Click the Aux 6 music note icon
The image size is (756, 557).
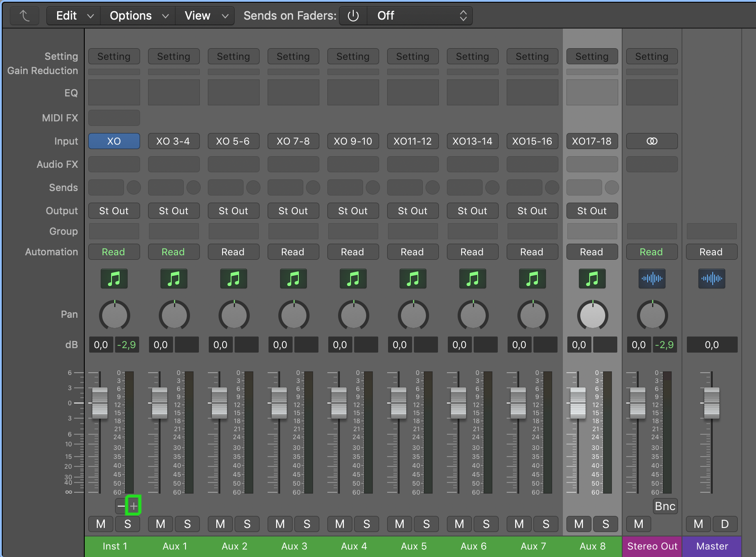pyautogui.click(x=473, y=278)
